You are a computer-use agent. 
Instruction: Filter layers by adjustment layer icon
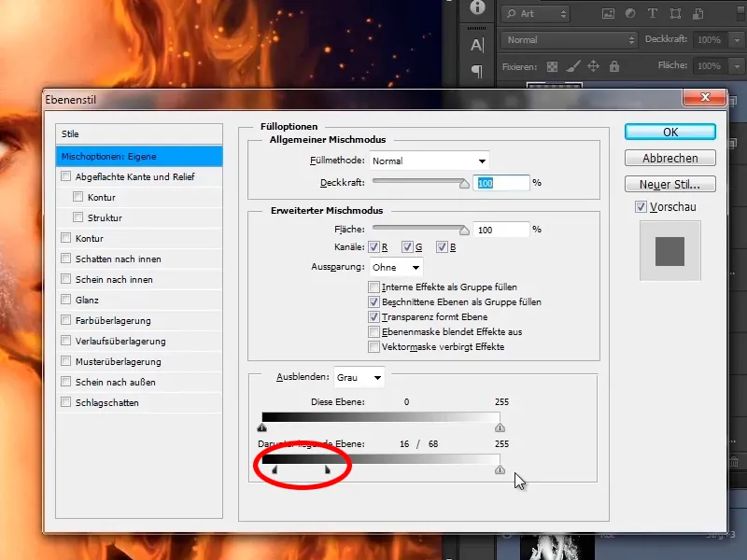(x=630, y=14)
